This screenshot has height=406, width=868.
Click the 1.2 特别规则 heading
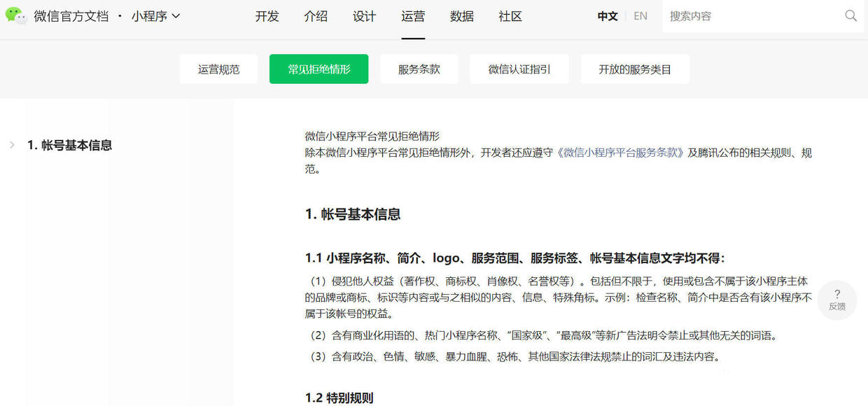[339, 398]
